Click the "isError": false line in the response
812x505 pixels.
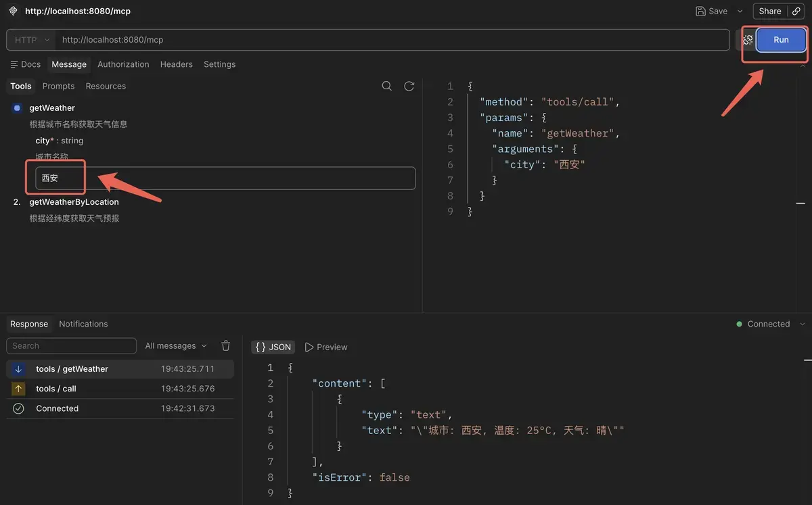point(361,477)
